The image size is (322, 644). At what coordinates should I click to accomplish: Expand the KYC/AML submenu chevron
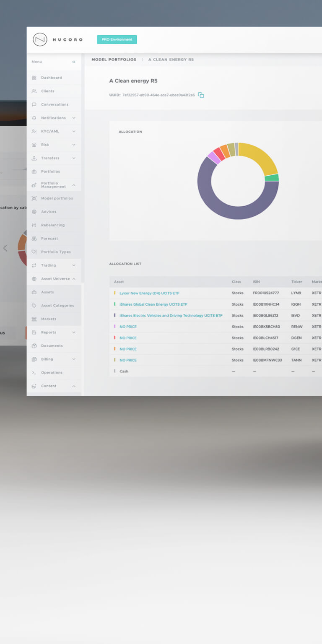[74, 132]
